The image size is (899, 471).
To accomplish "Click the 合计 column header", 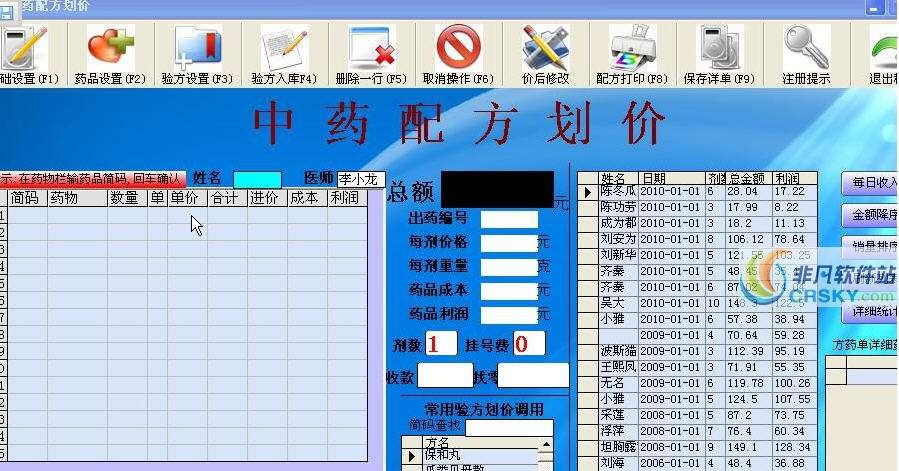I will pos(227,198).
